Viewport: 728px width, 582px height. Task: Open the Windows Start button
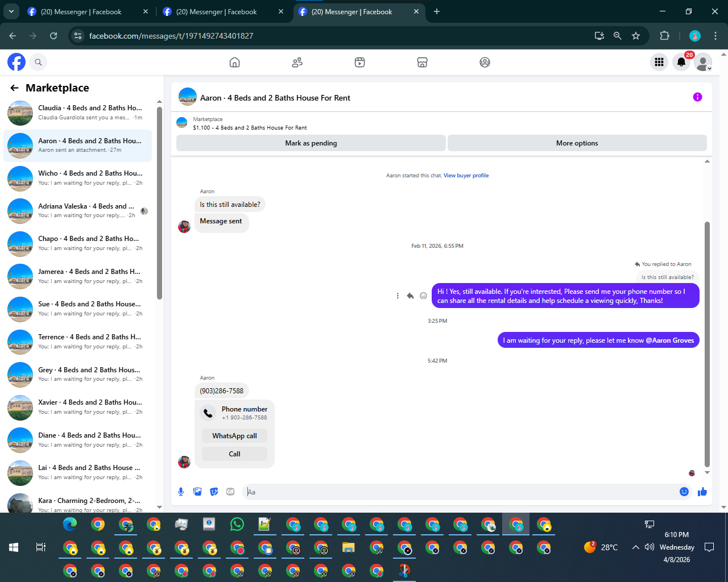(14, 547)
